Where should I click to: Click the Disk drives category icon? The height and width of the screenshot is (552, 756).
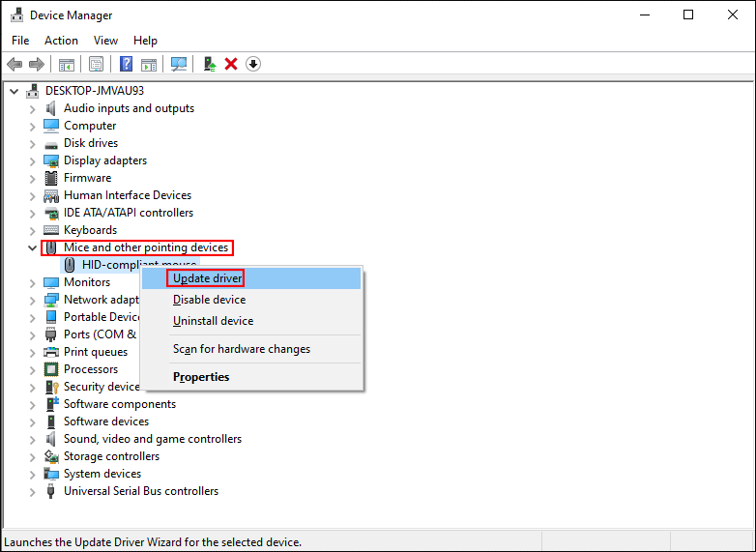(x=50, y=144)
